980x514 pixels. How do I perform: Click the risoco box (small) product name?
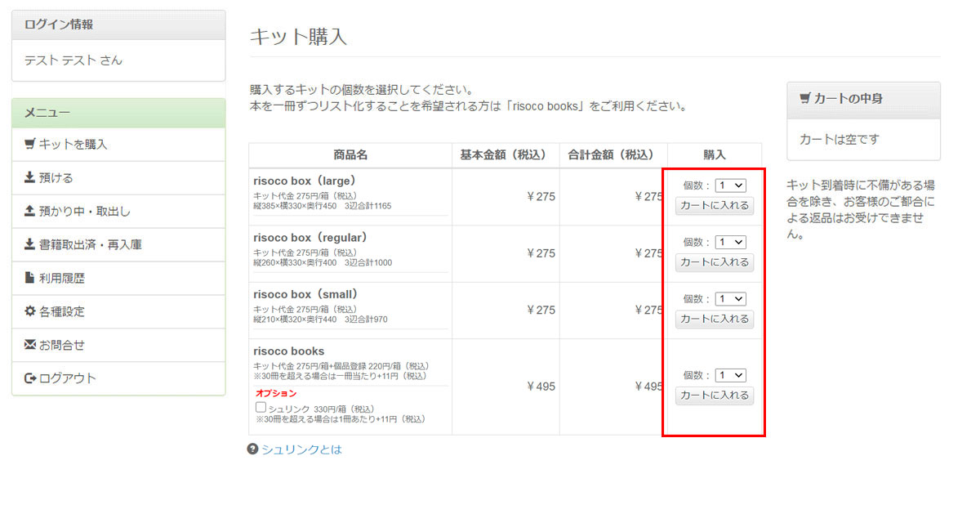click(306, 294)
